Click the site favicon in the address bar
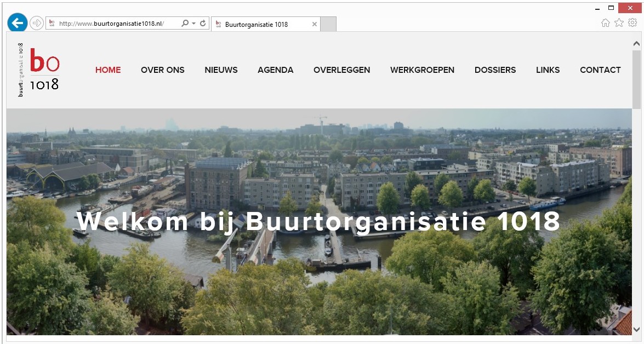Image resolution: width=644 pixels, height=344 pixels. click(x=52, y=24)
